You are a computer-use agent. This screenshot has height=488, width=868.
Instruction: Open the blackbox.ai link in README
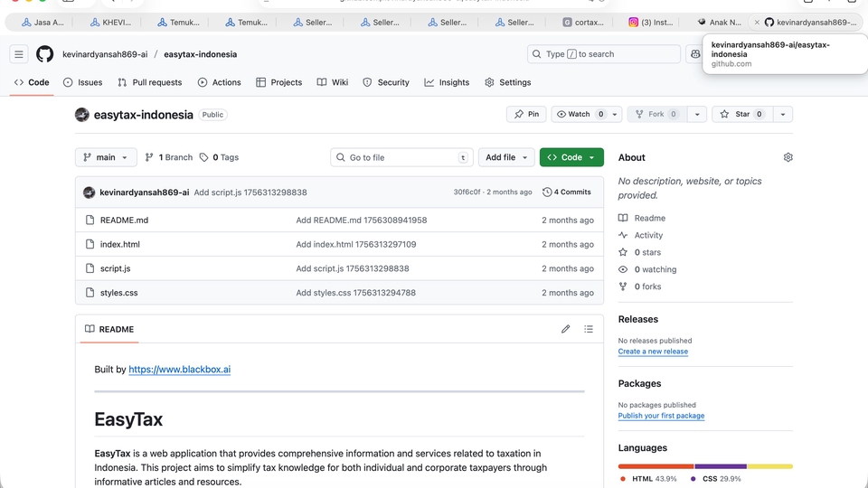tap(179, 370)
